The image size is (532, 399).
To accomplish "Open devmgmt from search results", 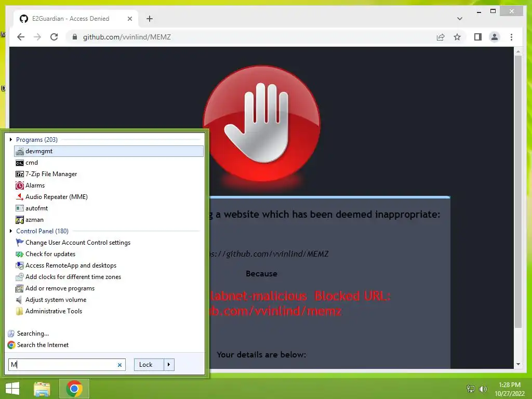I will pyautogui.click(x=109, y=151).
